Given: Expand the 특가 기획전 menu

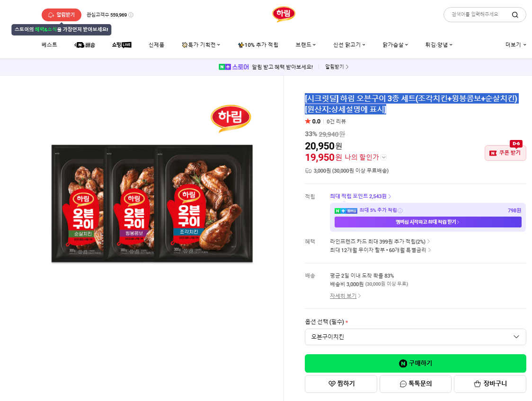Looking at the screenshot, I should [x=201, y=45].
